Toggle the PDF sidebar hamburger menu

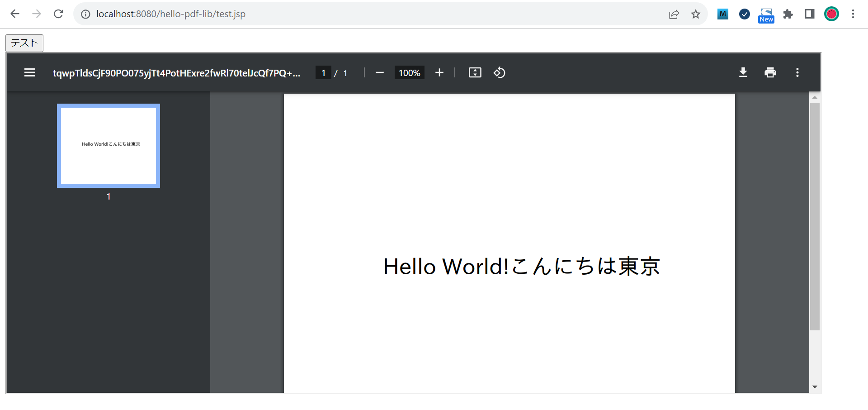(30, 72)
